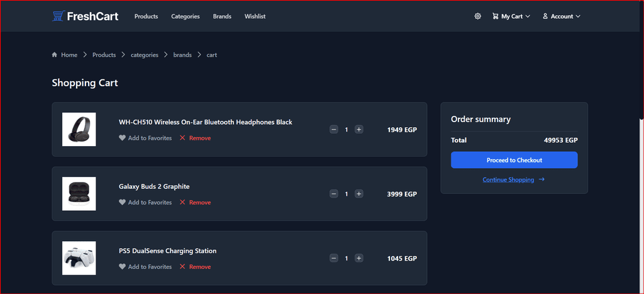
Task: Add Galaxy Buds 2 Graphite to Favorites
Action: tap(145, 202)
